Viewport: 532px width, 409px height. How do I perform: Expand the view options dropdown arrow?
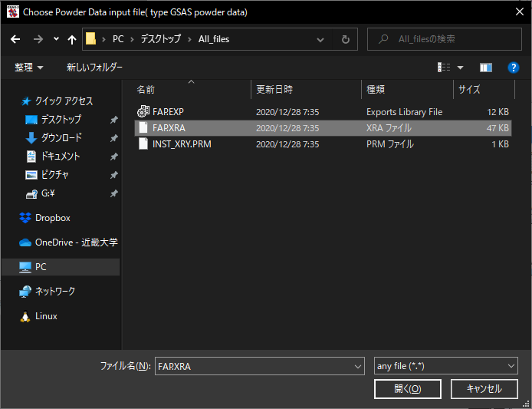[x=460, y=68]
